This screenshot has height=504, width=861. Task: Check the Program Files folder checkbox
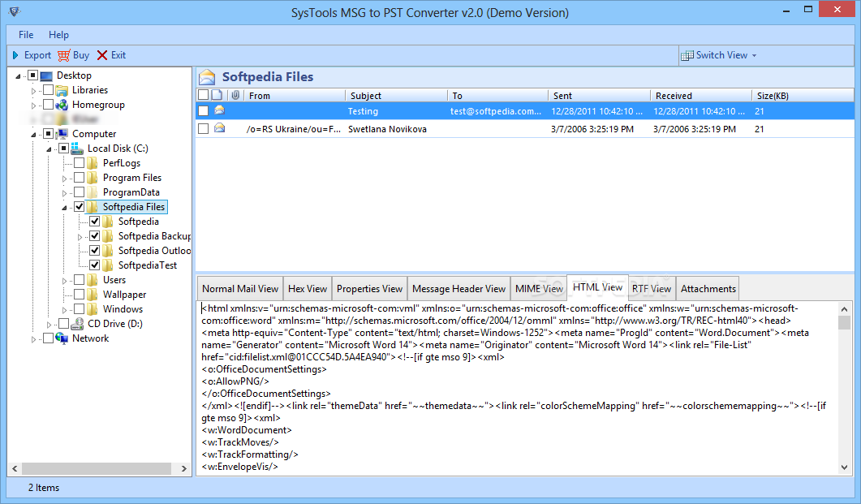tap(79, 177)
